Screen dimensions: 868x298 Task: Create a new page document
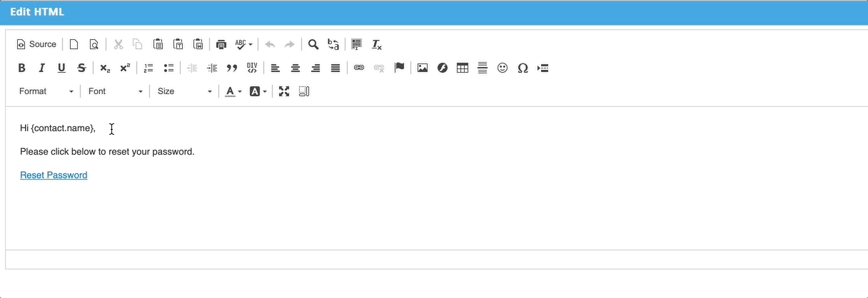pos(74,44)
